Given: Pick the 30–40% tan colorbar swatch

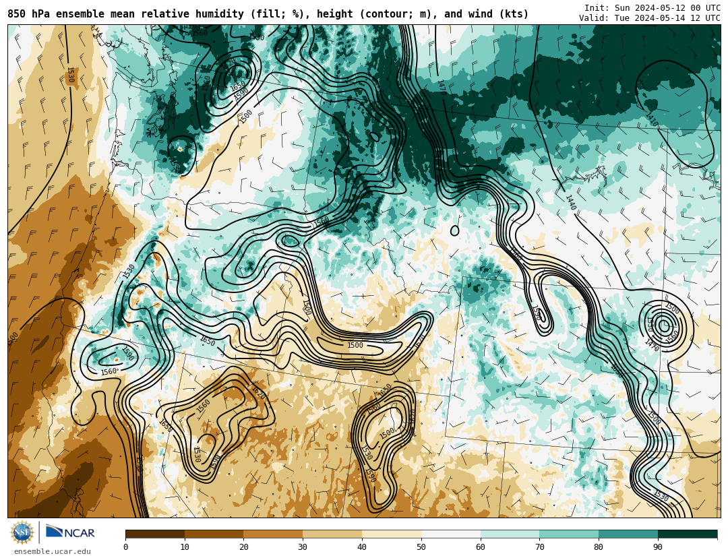Looking at the screenshot, I should point(332,534).
